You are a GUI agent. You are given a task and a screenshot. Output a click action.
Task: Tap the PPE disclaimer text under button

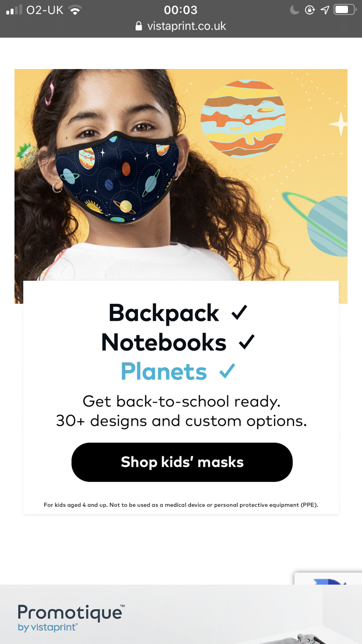point(181,505)
